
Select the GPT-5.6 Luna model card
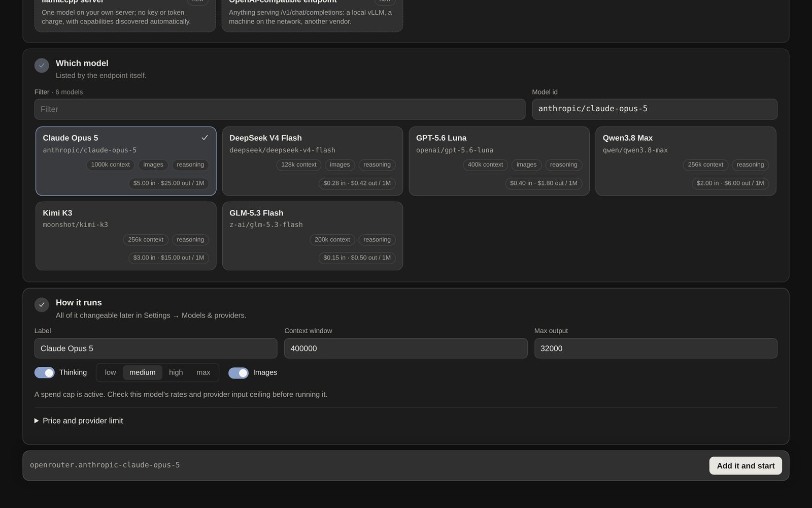[x=499, y=161]
